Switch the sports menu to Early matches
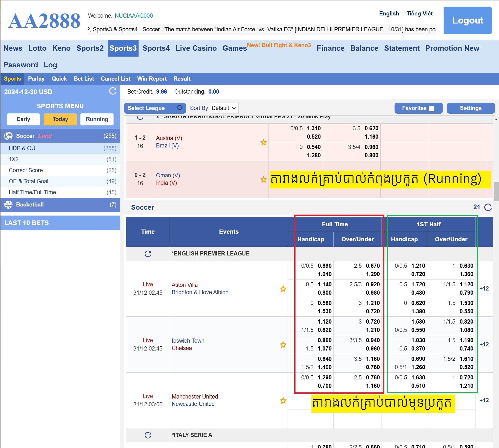The height and width of the screenshot is (448, 499). pos(23,119)
